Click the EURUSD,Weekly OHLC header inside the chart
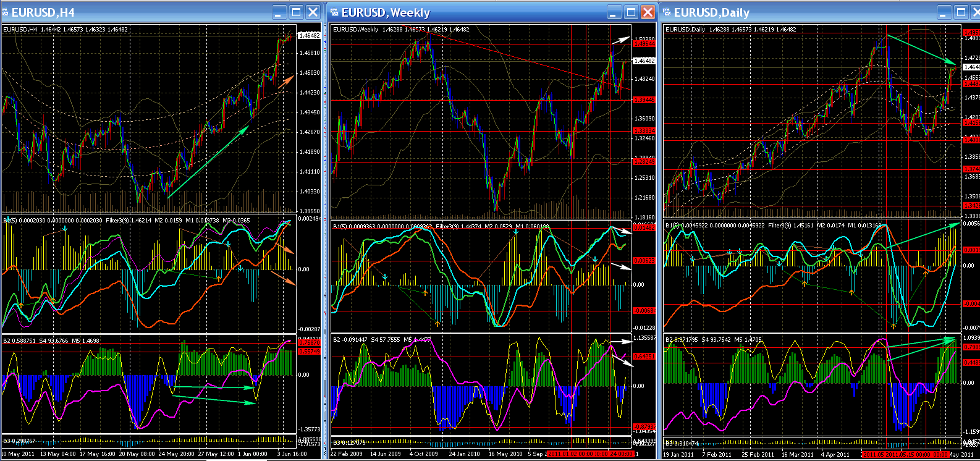This screenshot has width=980, height=461. coord(401,29)
